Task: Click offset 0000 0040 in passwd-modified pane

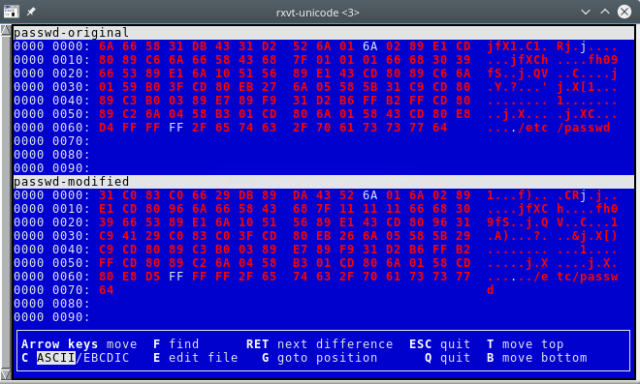Action: (x=51, y=249)
